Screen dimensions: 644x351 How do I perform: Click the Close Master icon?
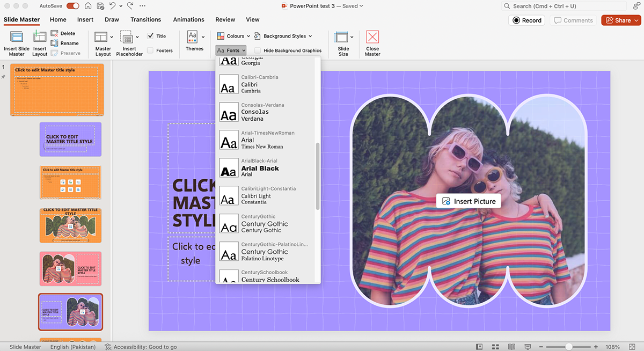[x=372, y=37]
